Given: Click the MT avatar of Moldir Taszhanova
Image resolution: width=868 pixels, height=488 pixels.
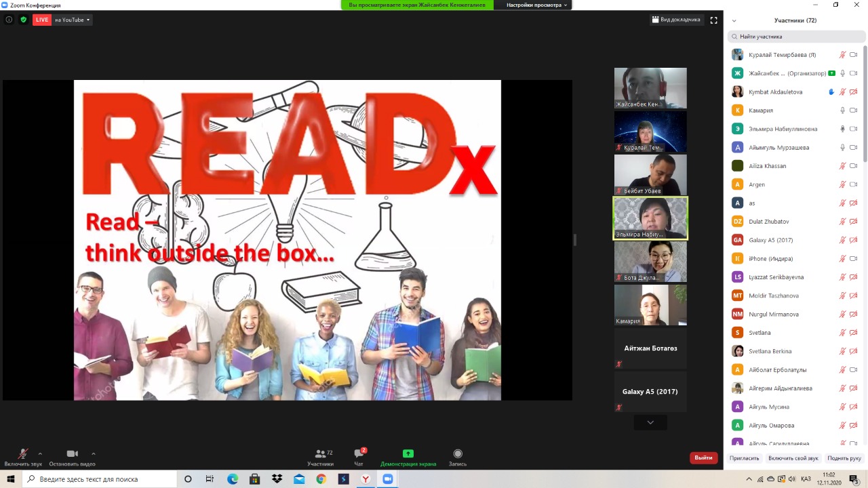Looking at the screenshot, I should pyautogui.click(x=737, y=296).
